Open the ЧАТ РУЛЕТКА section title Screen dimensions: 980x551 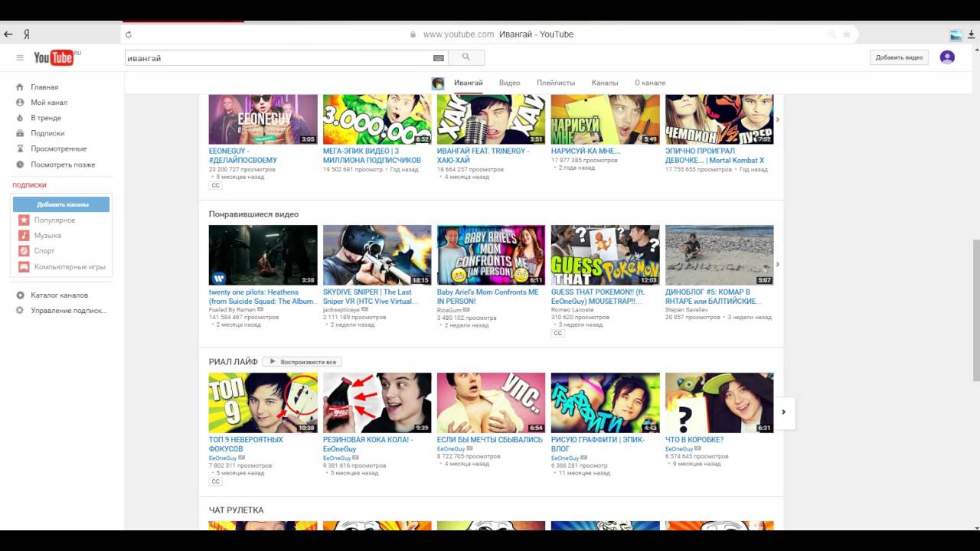[x=236, y=510]
